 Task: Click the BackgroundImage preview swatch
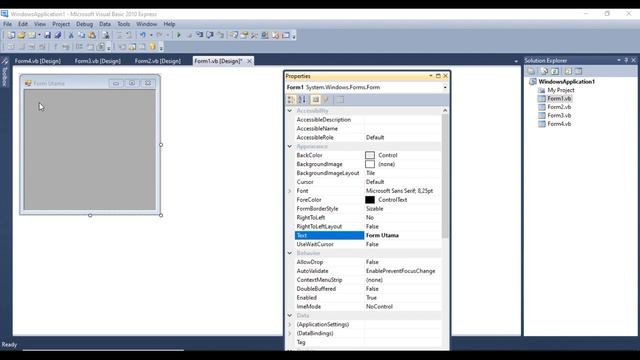point(370,164)
